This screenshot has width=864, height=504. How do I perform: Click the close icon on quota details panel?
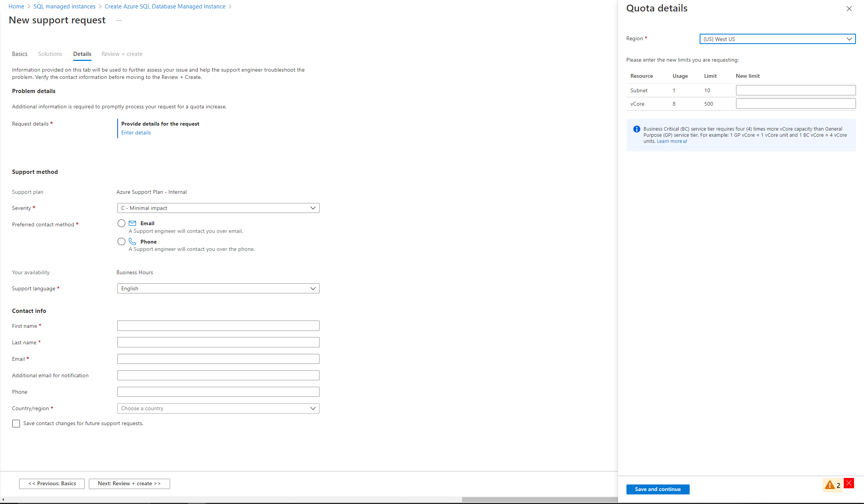tap(849, 8)
